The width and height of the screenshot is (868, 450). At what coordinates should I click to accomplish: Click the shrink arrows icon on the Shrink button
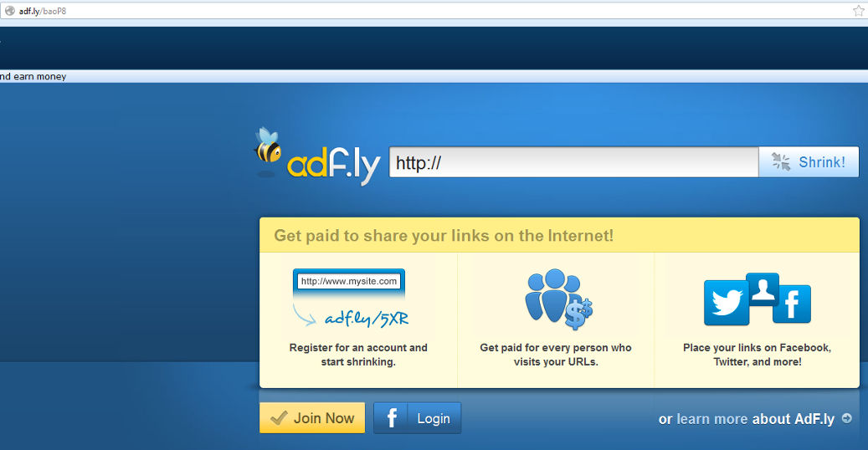(x=781, y=162)
